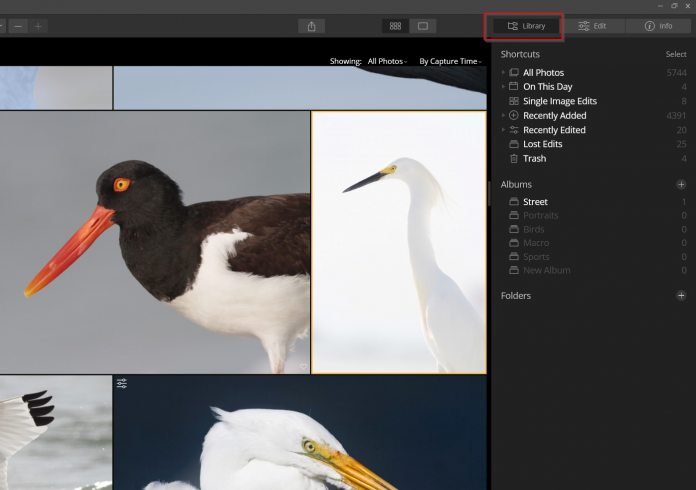
Task: Open Recently Added shortcut
Action: [554, 115]
